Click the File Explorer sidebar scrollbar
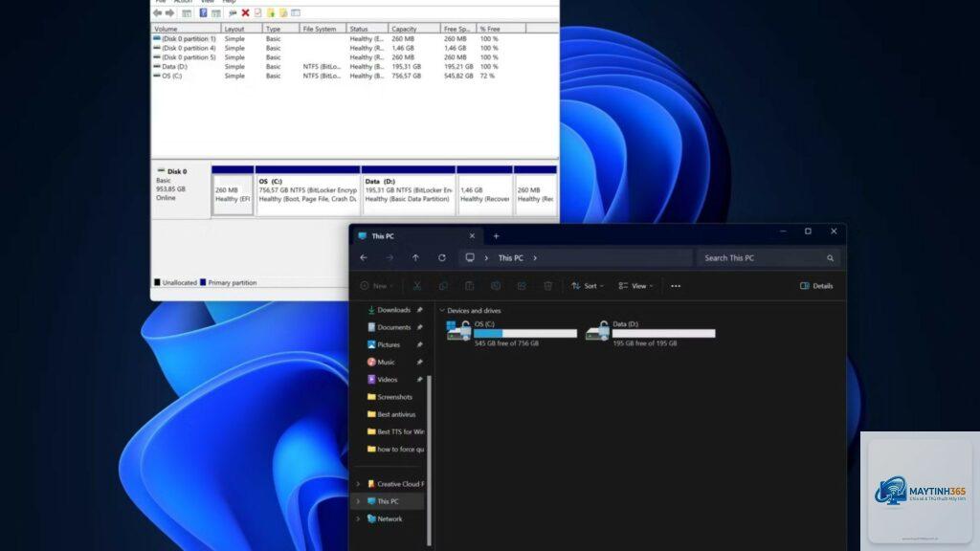 click(429, 460)
